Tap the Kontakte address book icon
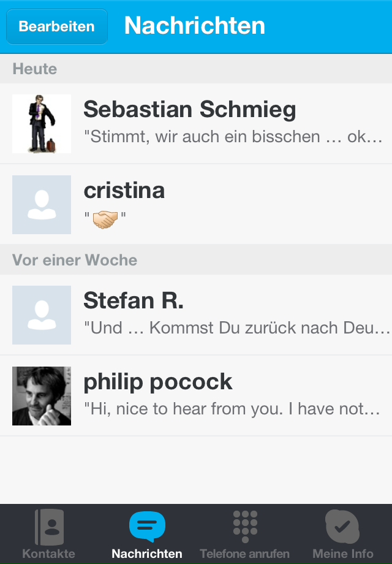The height and width of the screenshot is (564, 392). tap(49, 527)
